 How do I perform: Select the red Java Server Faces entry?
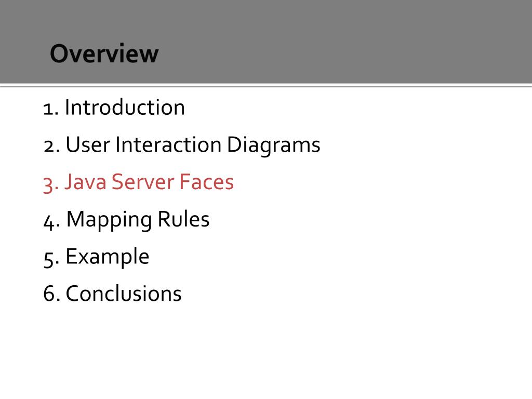coord(149,181)
